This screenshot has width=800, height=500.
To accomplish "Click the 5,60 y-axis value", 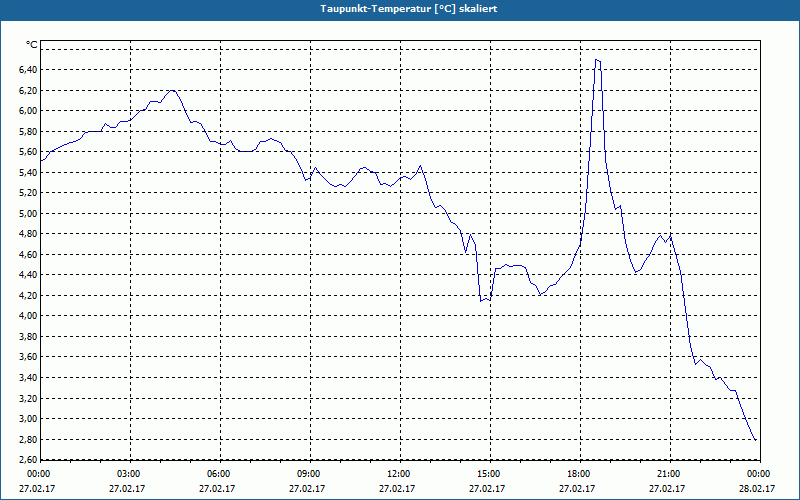I will pos(28,152).
